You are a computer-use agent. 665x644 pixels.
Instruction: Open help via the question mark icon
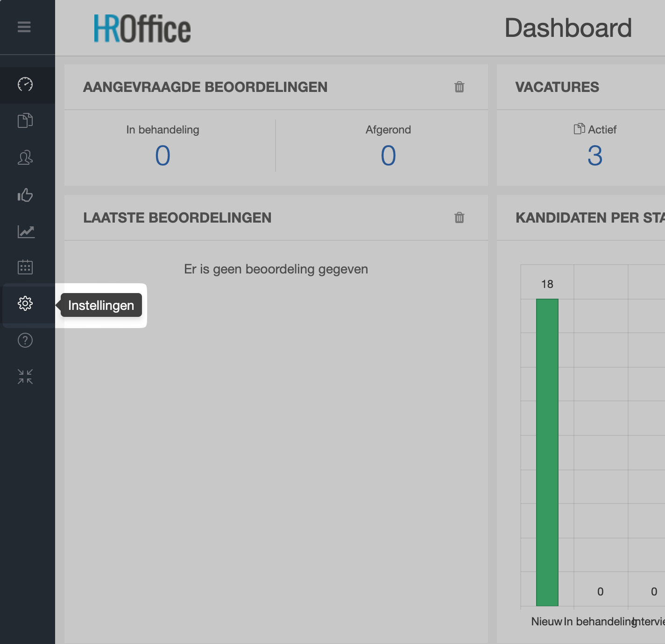[25, 341]
